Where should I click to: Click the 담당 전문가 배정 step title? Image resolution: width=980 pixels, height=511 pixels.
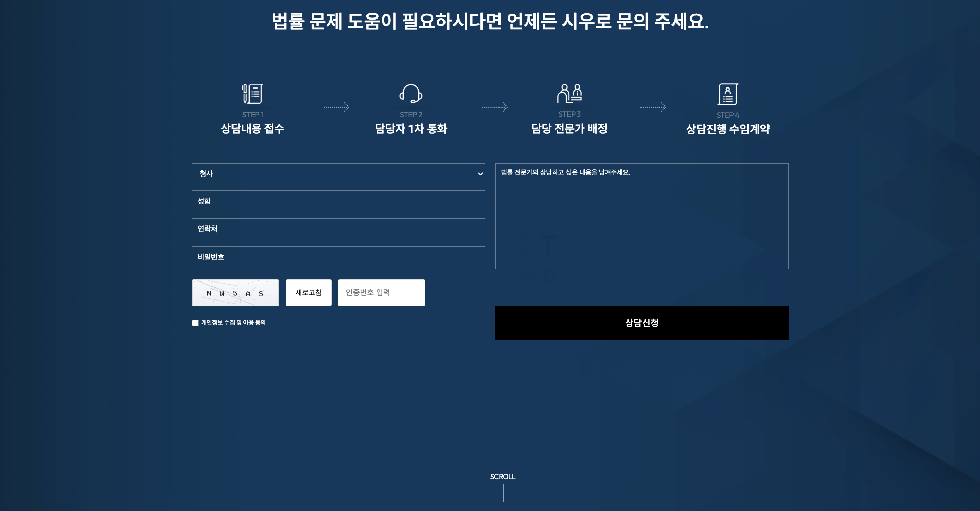569,129
